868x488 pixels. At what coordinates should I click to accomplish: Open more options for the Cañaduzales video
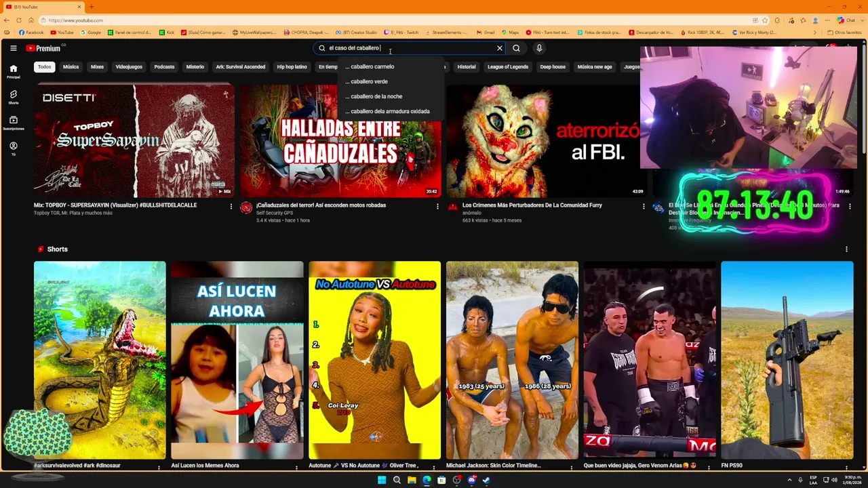(437, 206)
